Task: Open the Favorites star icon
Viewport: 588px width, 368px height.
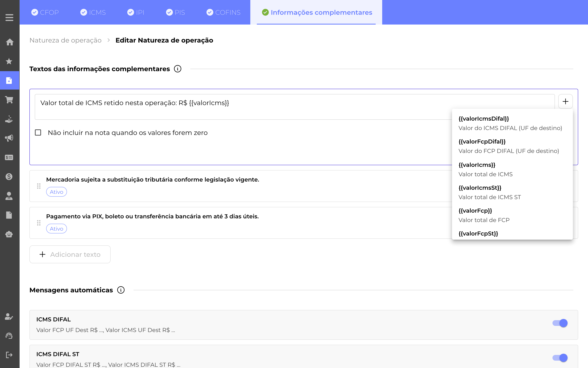Action: (9, 61)
